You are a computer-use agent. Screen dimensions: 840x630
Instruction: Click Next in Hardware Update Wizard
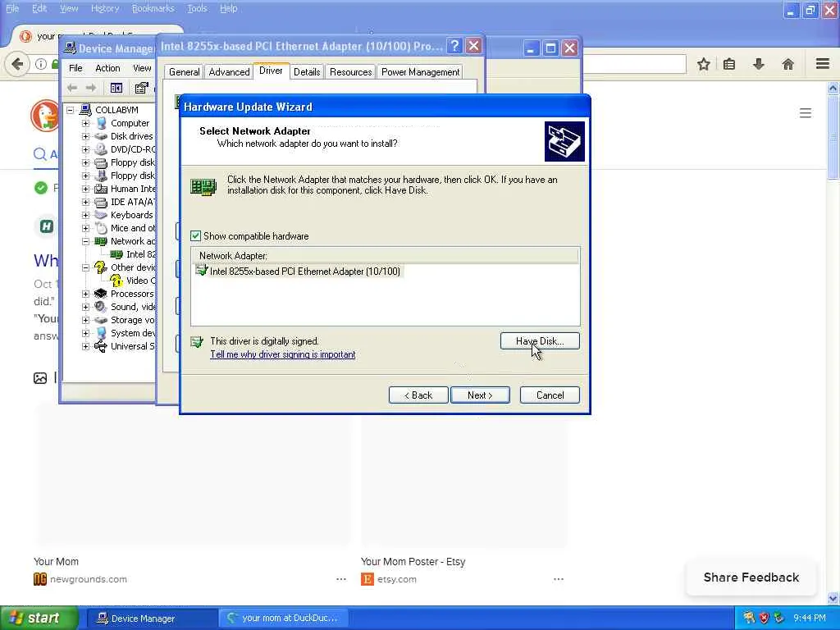point(480,395)
